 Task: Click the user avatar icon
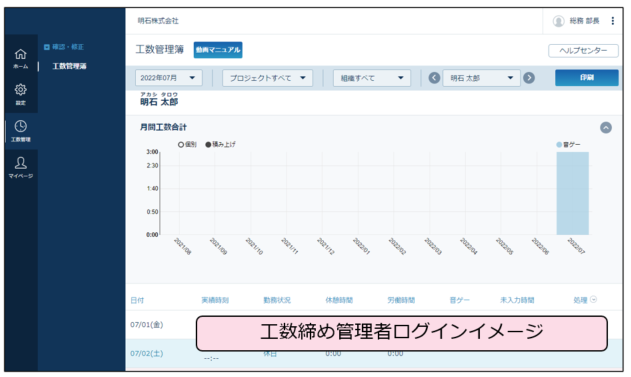559,21
